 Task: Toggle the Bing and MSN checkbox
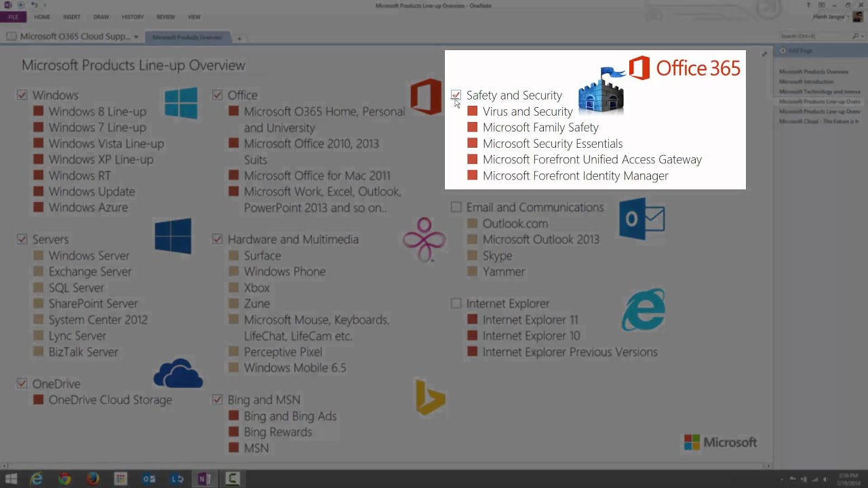coord(217,400)
